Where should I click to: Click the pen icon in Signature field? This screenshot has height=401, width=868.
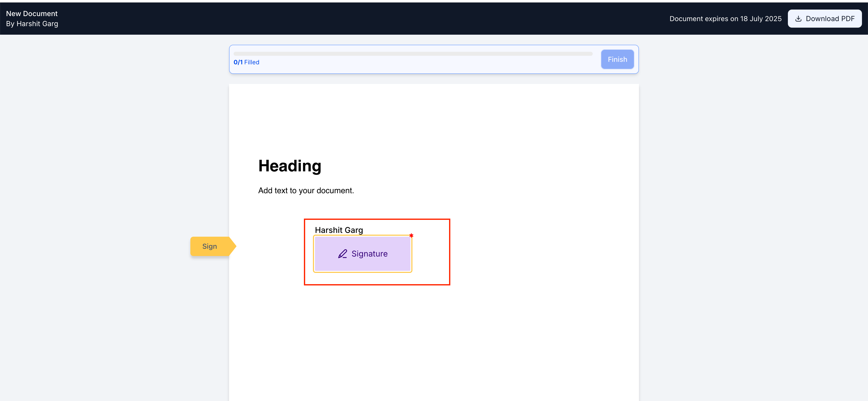[x=342, y=254]
